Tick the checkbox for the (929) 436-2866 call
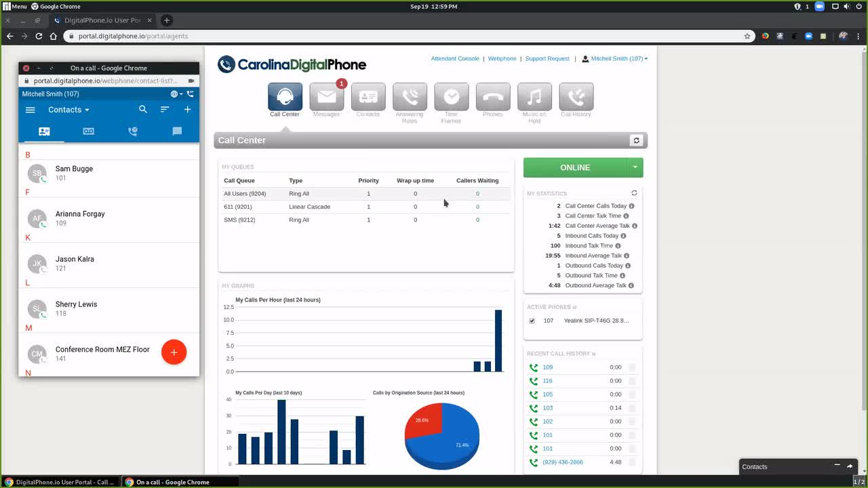The height and width of the screenshot is (488, 868). click(x=632, y=462)
